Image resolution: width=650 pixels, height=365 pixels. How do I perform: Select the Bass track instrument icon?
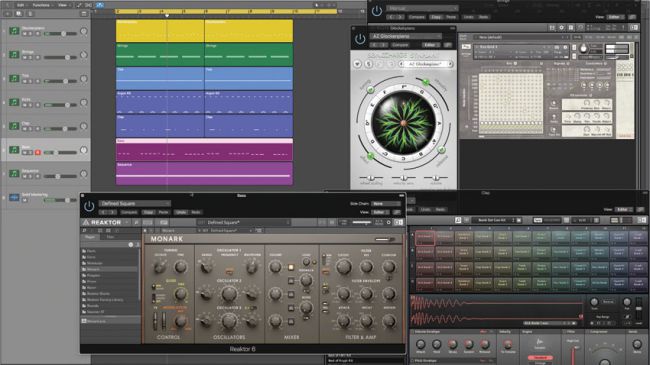pyautogui.click(x=14, y=150)
